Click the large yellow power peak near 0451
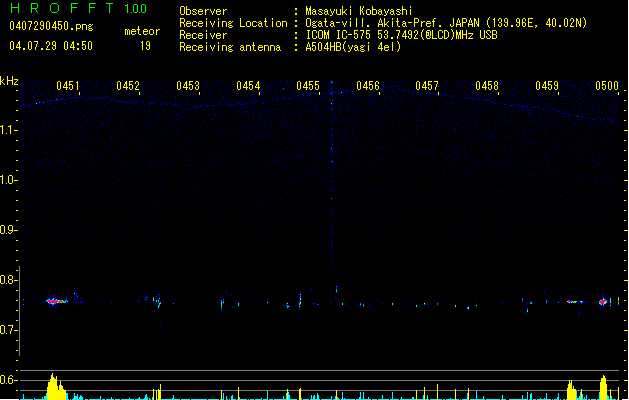The height and width of the screenshot is (400, 629). point(56,387)
